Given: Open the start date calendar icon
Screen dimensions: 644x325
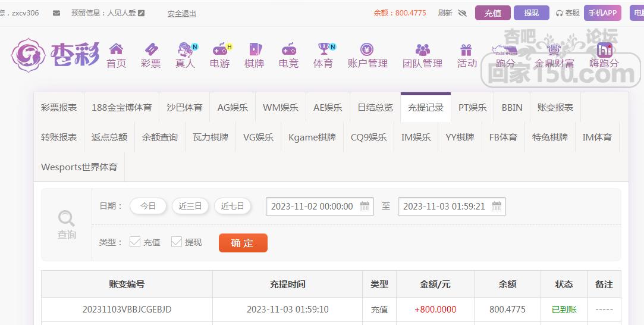Looking at the screenshot, I should click(365, 207).
